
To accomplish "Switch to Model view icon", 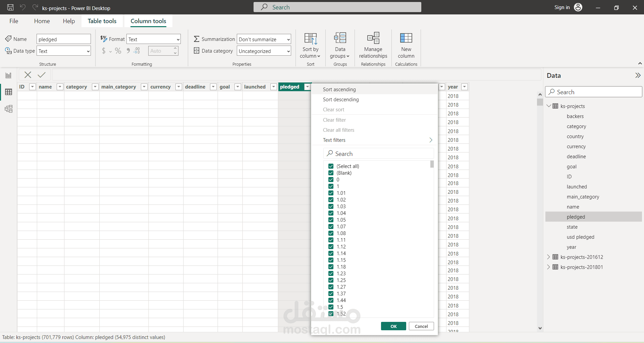I will [x=8, y=109].
